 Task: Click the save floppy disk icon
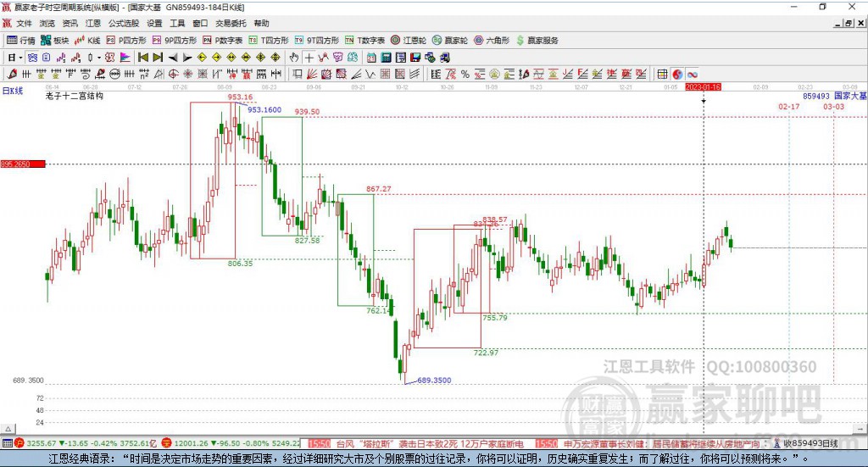click(415, 58)
